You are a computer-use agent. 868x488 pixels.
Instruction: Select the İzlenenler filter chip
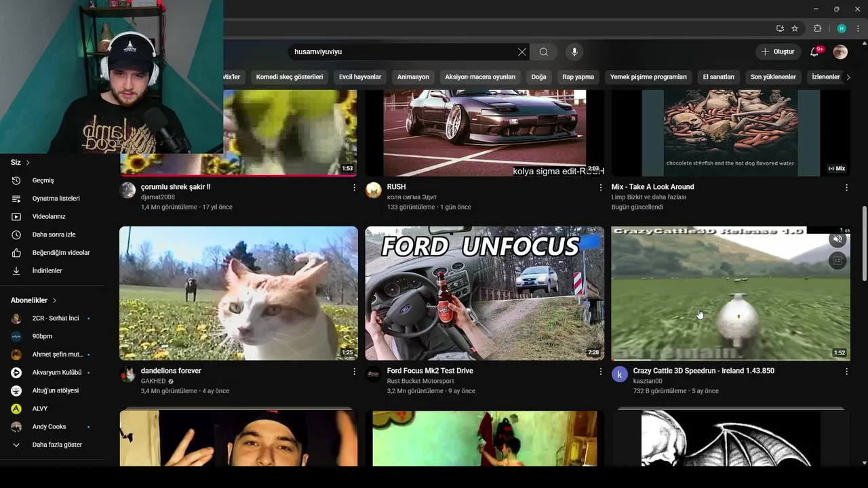click(825, 77)
